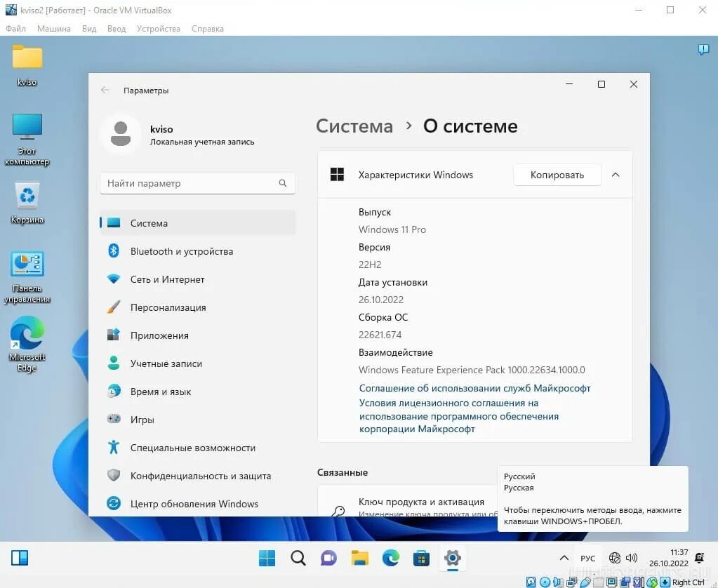Click the 'Система' breadcrumb heading
Screen dimensions: 718x588
(354, 126)
